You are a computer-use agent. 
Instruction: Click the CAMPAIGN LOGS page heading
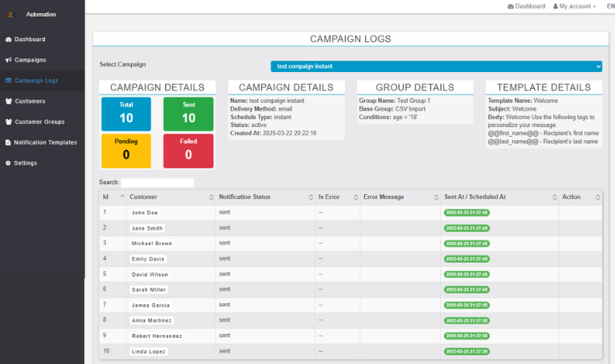[350, 39]
